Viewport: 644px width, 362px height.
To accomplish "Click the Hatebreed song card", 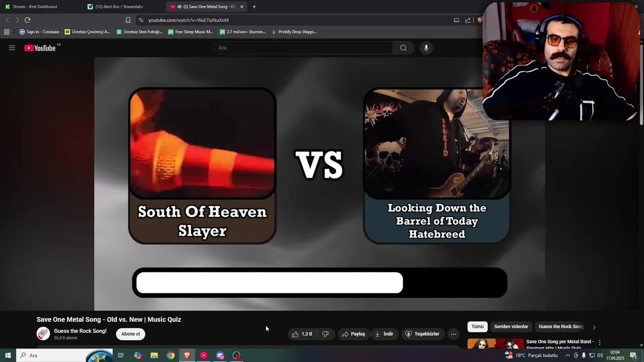I will pos(437,166).
